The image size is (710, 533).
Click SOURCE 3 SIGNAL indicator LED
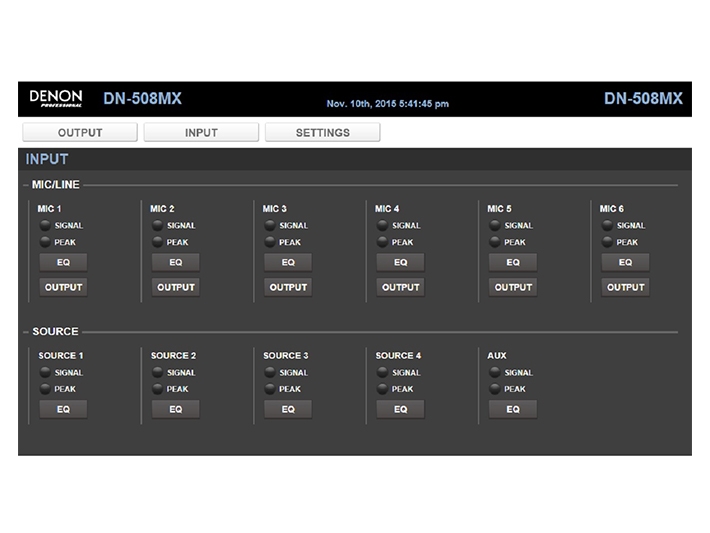click(x=270, y=372)
